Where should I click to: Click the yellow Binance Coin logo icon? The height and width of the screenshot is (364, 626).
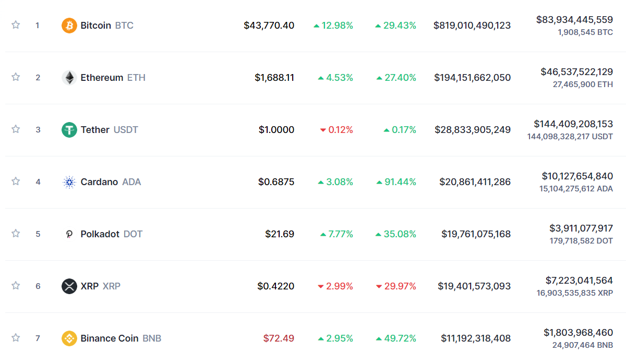click(x=69, y=338)
